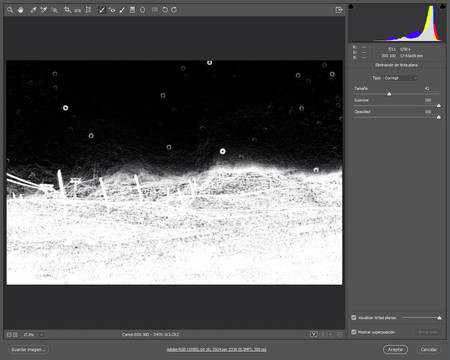Select the spot marker at top edge of image

point(209,63)
